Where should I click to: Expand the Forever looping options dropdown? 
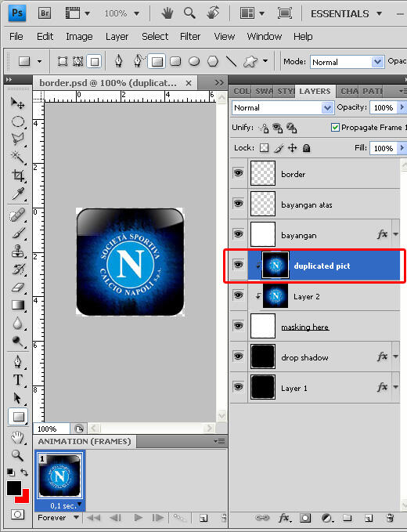point(58,518)
